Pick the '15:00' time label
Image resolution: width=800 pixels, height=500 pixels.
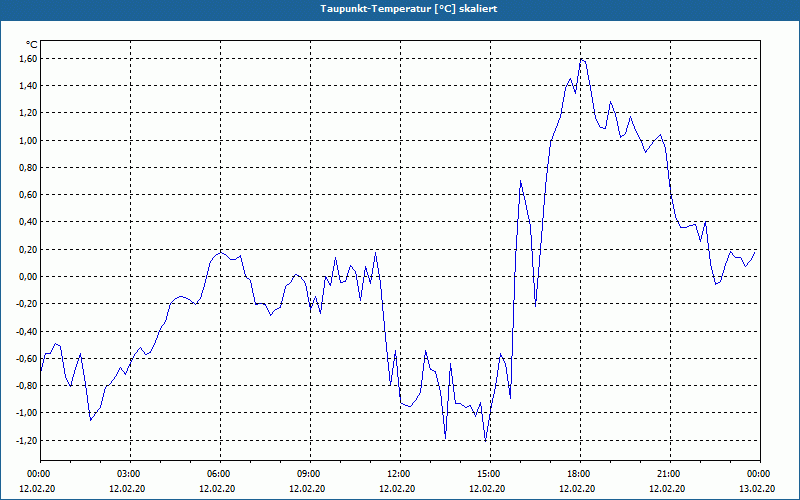(x=488, y=474)
